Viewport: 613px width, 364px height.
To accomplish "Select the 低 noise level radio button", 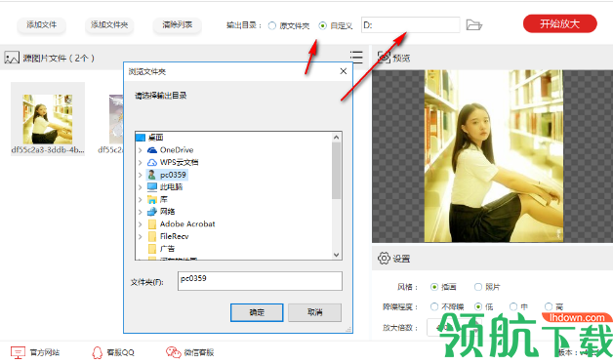I will click(x=477, y=307).
